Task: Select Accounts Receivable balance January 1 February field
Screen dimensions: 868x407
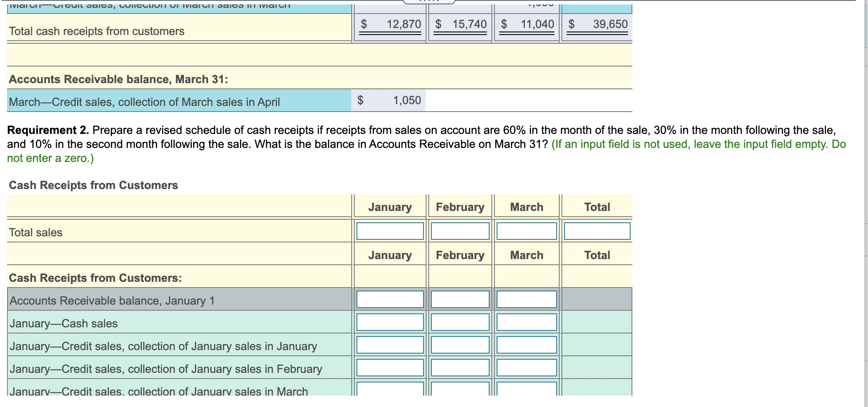Action: (x=460, y=299)
